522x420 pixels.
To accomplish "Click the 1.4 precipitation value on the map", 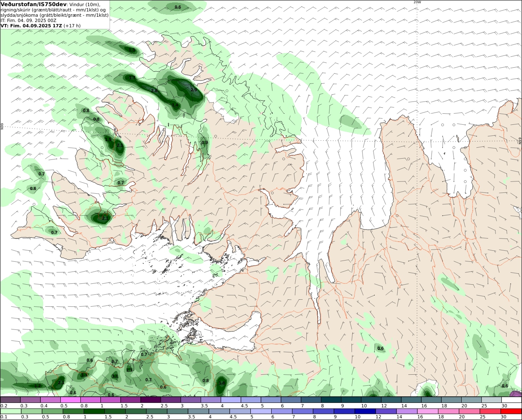I will 175,105.
